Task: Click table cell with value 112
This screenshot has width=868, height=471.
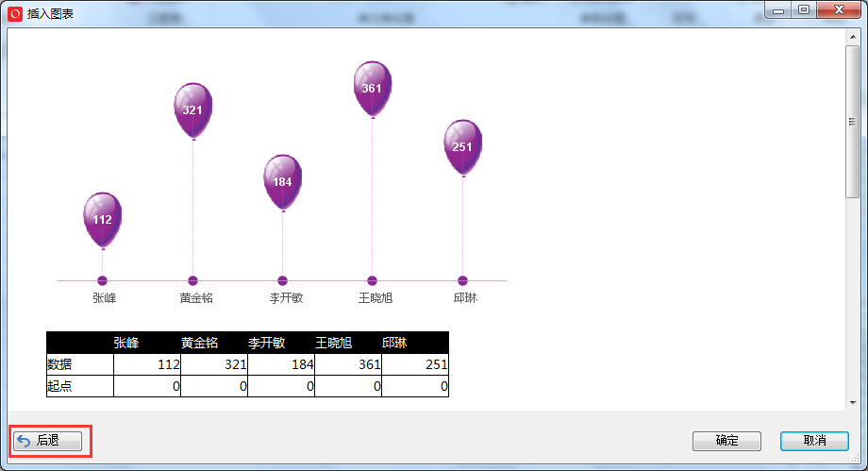Action: click(x=146, y=364)
